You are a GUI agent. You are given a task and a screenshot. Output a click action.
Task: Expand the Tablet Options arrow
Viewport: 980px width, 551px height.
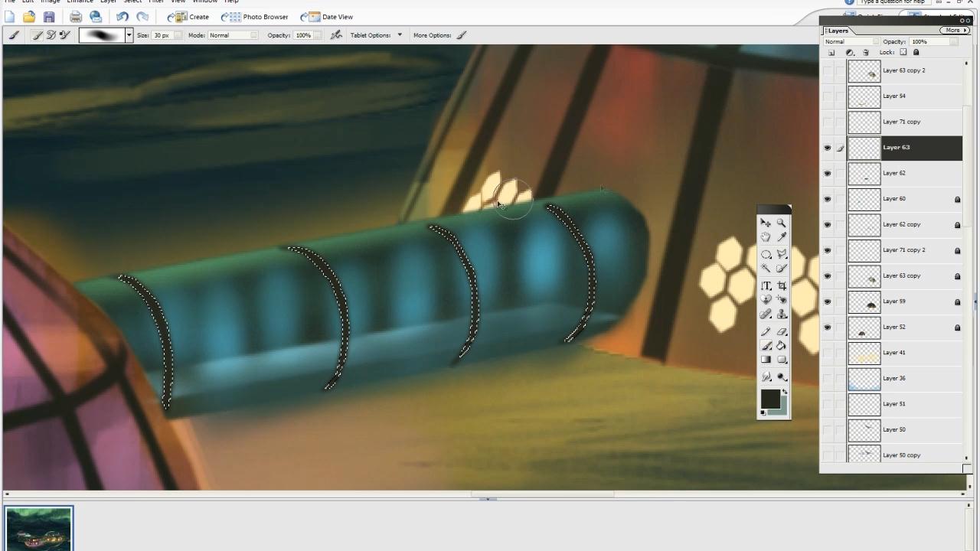pyautogui.click(x=399, y=35)
